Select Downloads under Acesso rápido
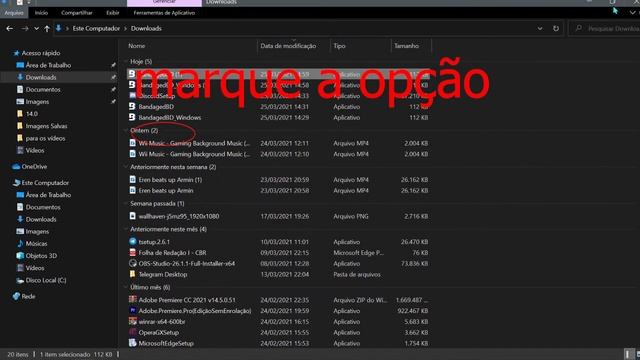This screenshot has height=360, width=640. coord(41,77)
